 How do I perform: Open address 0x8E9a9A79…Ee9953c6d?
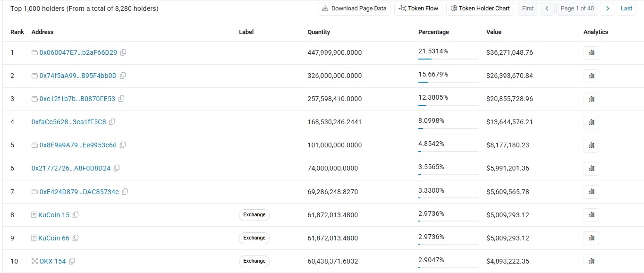coord(78,145)
